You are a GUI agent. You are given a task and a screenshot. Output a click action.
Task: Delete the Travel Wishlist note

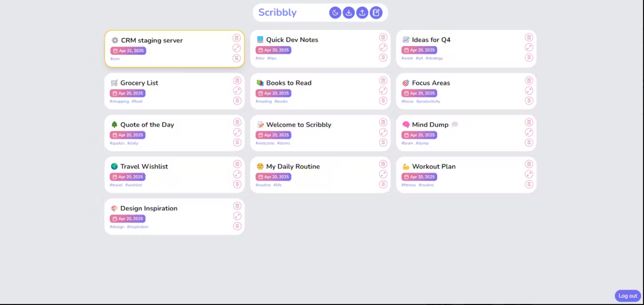(x=237, y=164)
